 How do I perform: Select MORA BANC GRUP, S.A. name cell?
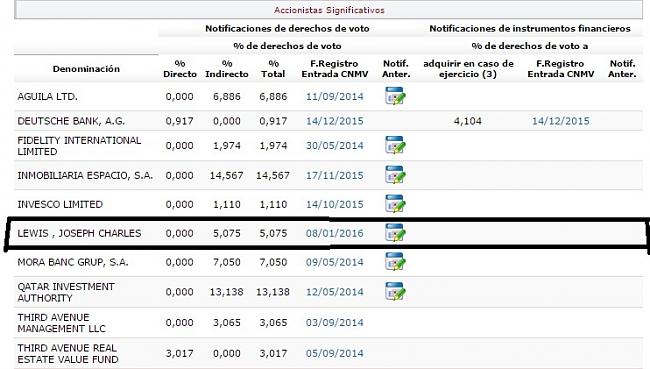click(x=73, y=262)
